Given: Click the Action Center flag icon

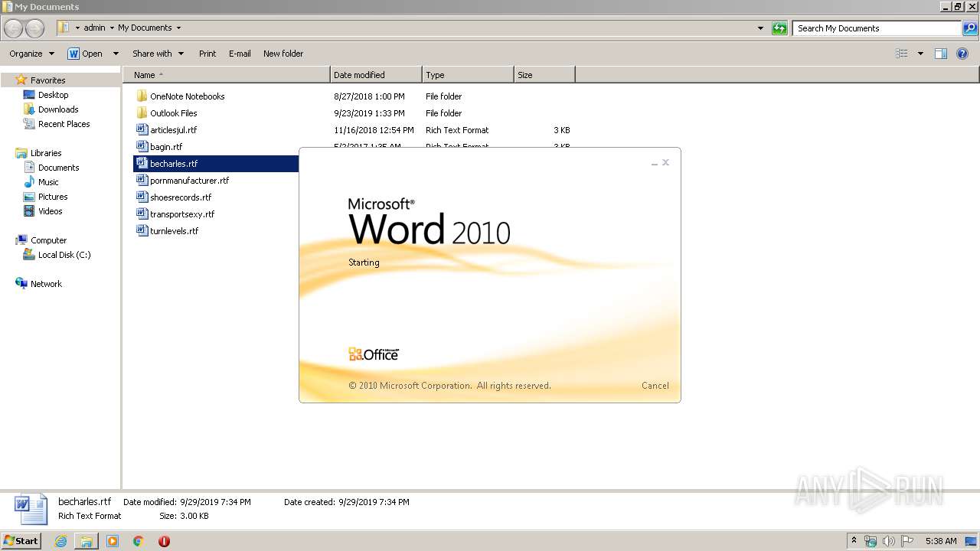Looking at the screenshot, I should pos(907,541).
